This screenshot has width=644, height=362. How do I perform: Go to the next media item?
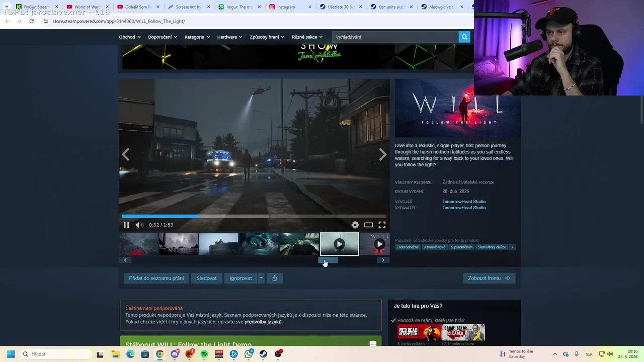click(382, 154)
